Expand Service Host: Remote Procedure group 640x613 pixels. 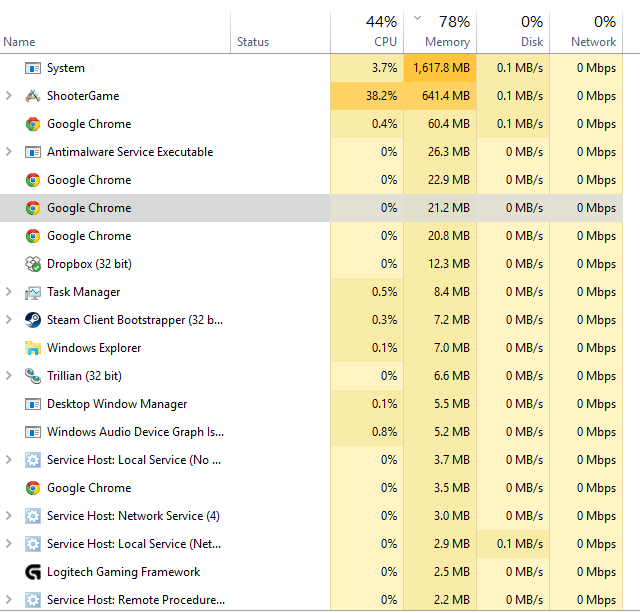click(9, 600)
